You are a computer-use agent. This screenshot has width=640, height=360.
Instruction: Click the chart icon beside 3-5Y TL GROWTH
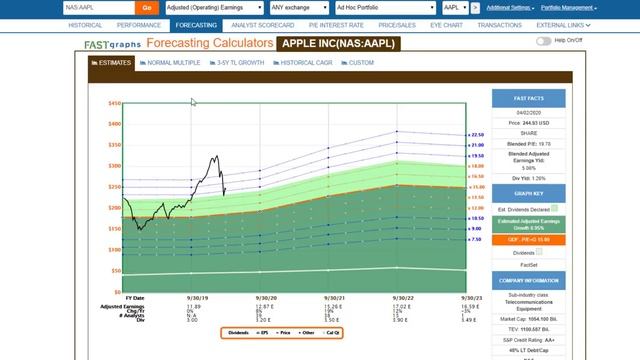click(213, 63)
